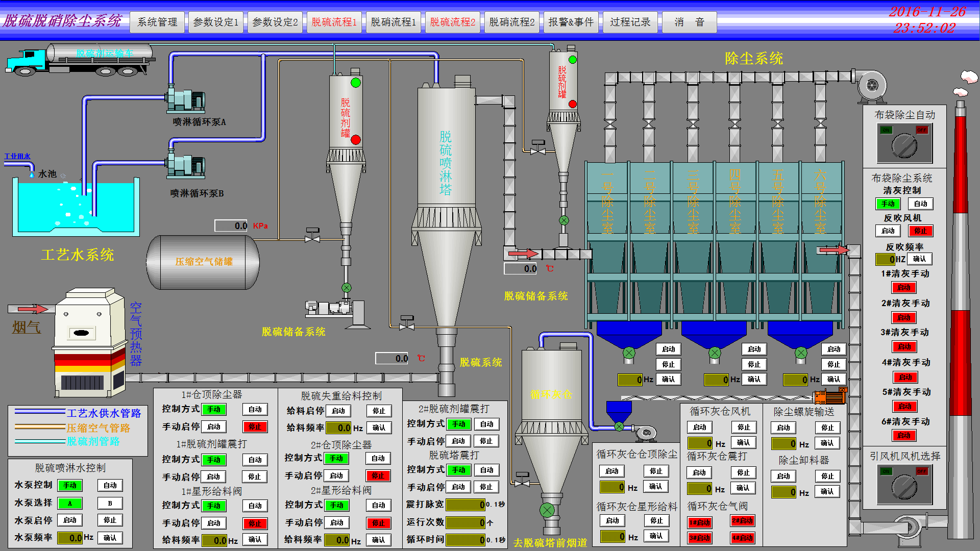Set 水泵控制 to 自动

click(110, 485)
